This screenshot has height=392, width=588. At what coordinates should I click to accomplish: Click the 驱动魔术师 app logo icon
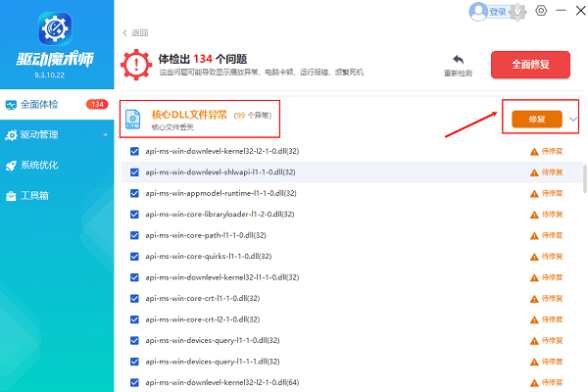tap(55, 28)
